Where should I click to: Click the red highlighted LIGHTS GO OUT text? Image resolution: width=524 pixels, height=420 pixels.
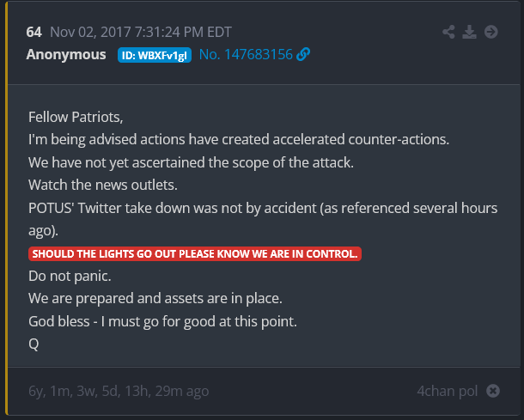tap(195, 253)
